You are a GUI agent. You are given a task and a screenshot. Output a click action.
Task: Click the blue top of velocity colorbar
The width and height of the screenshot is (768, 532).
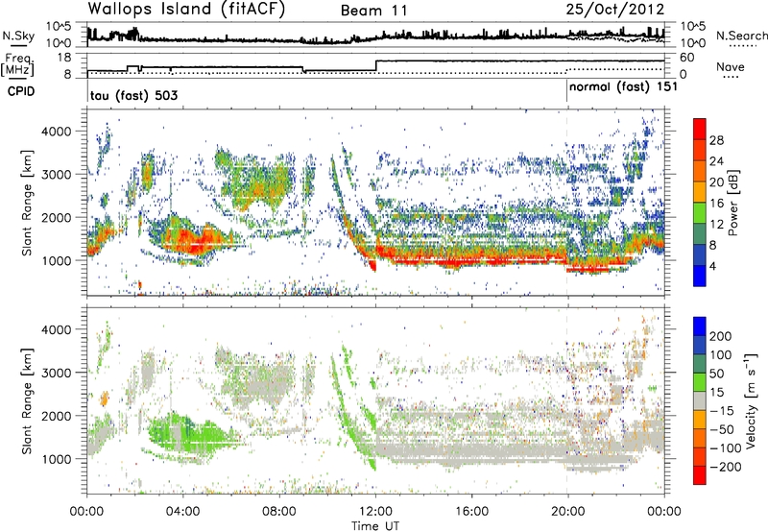coord(700,326)
